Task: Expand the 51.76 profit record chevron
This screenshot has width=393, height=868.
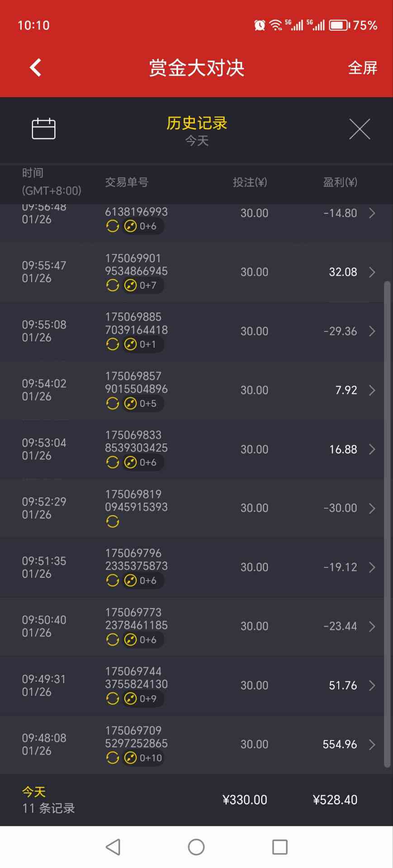Action: coord(372,685)
